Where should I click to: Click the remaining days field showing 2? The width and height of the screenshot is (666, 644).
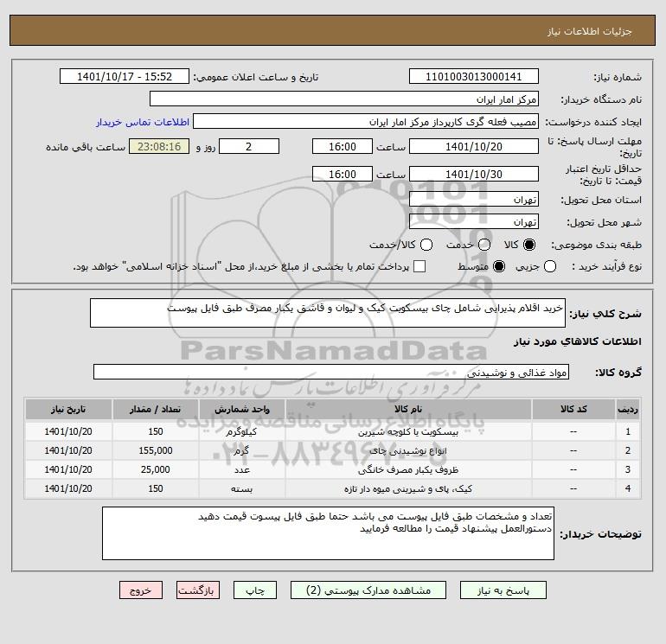pos(249,146)
